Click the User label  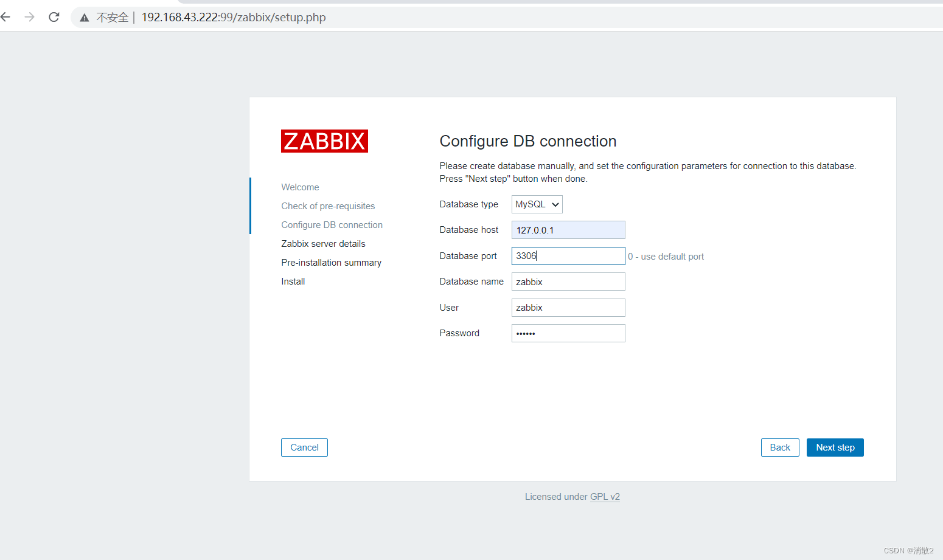click(x=449, y=308)
